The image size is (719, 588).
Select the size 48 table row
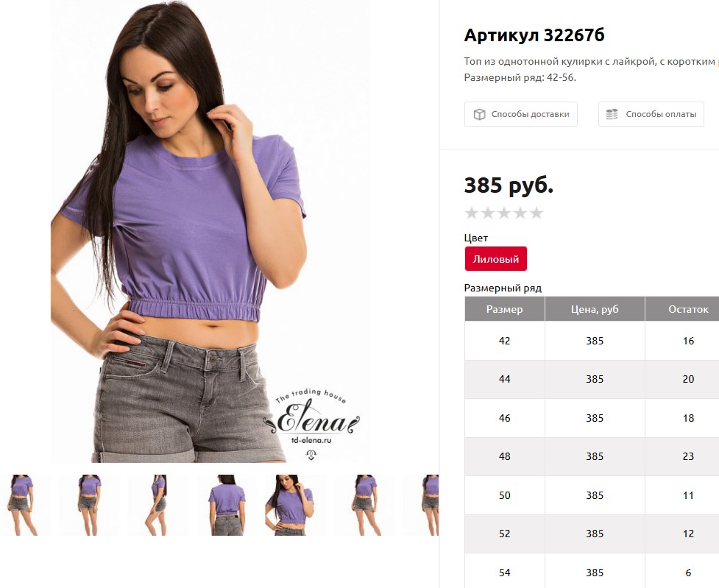pos(592,456)
